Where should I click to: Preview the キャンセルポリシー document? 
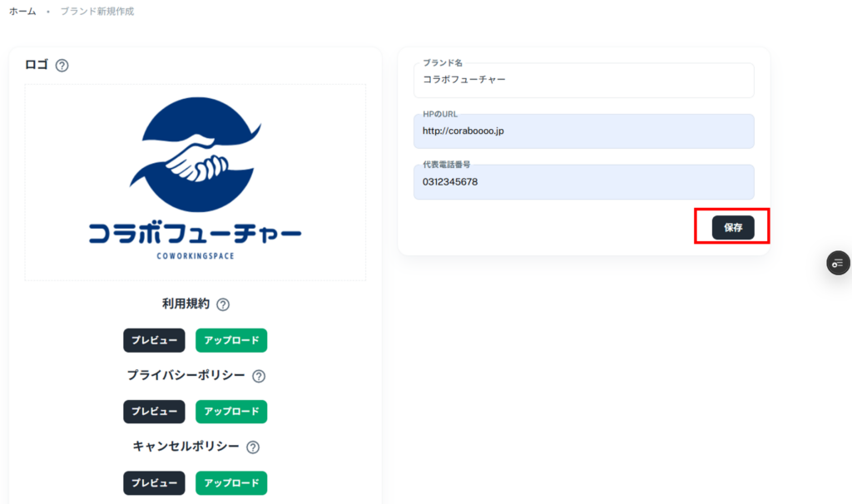(154, 483)
